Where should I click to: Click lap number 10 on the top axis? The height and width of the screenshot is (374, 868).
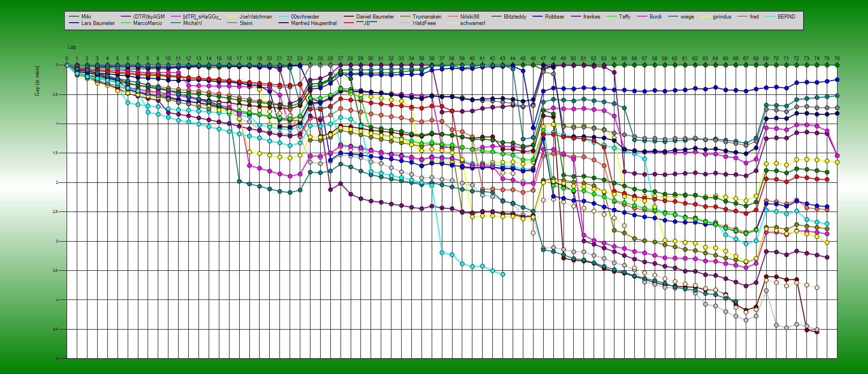(x=168, y=59)
